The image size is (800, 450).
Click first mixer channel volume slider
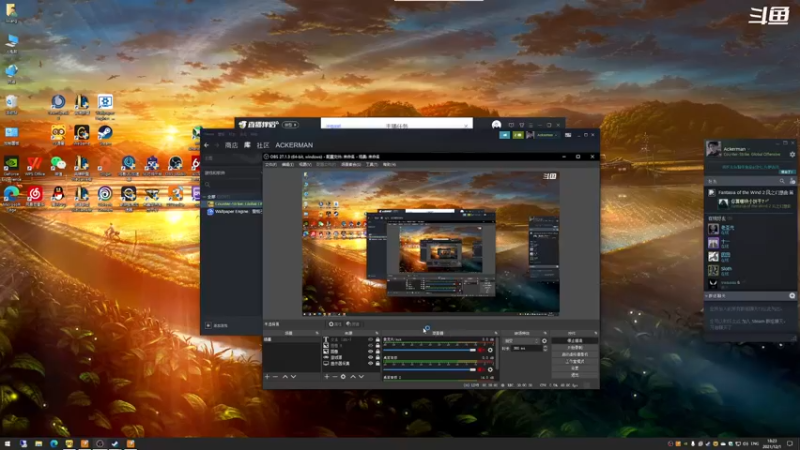pyautogui.click(x=430, y=350)
